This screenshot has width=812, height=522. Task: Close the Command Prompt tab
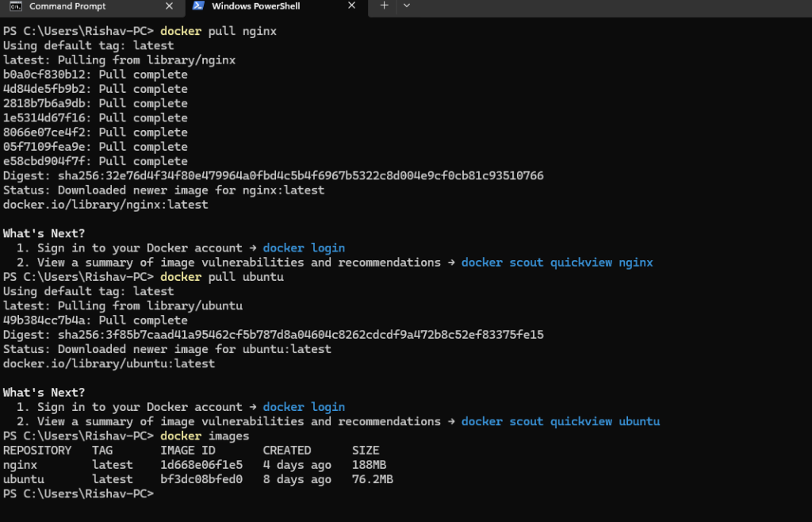click(x=169, y=6)
